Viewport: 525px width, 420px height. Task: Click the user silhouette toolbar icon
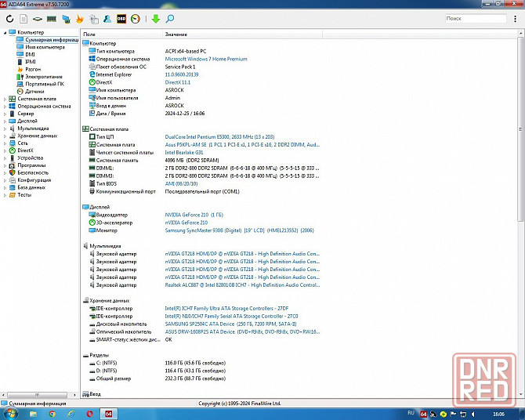click(x=107, y=19)
